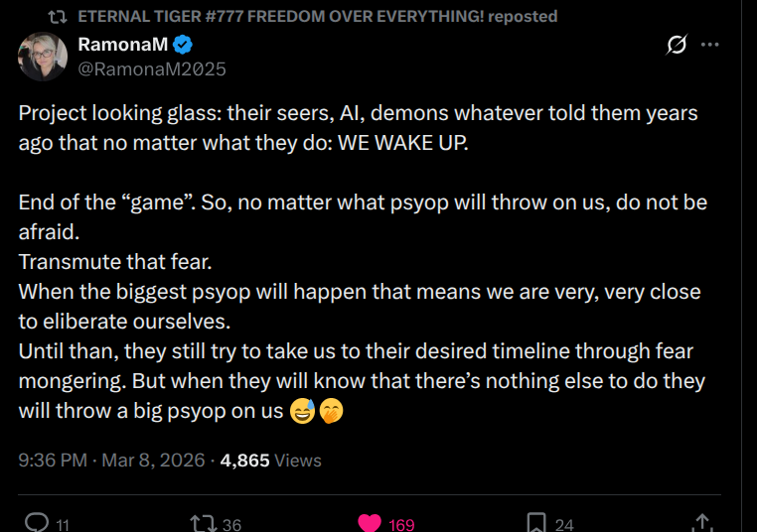Click the repost count 36
The image size is (757, 532).
tap(231, 524)
